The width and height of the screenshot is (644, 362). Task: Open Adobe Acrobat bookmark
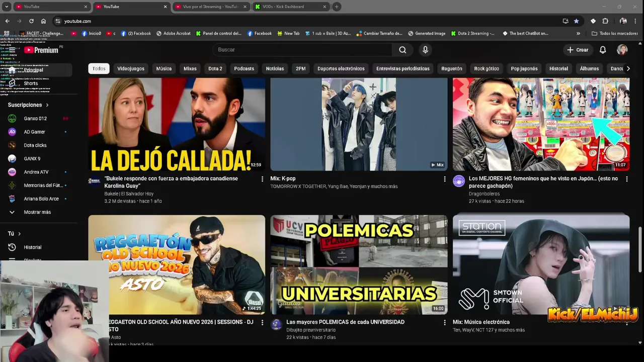(174, 34)
